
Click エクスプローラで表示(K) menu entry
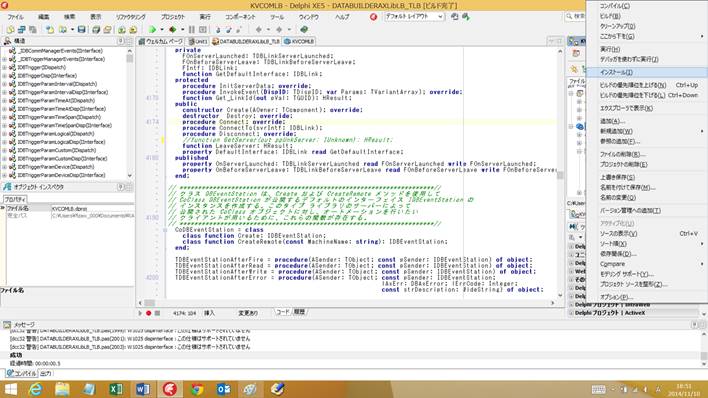tap(647, 108)
